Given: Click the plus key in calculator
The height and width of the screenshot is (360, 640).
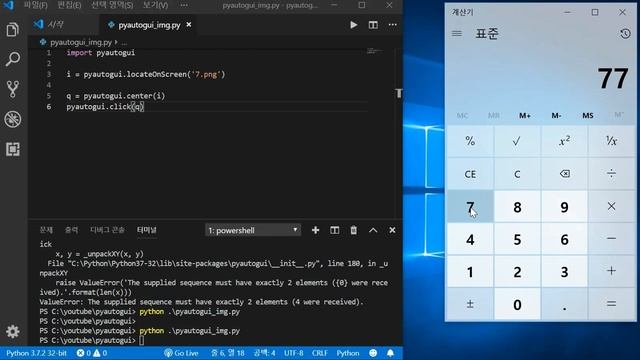Looking at the screenshot, I should (611, 271).
